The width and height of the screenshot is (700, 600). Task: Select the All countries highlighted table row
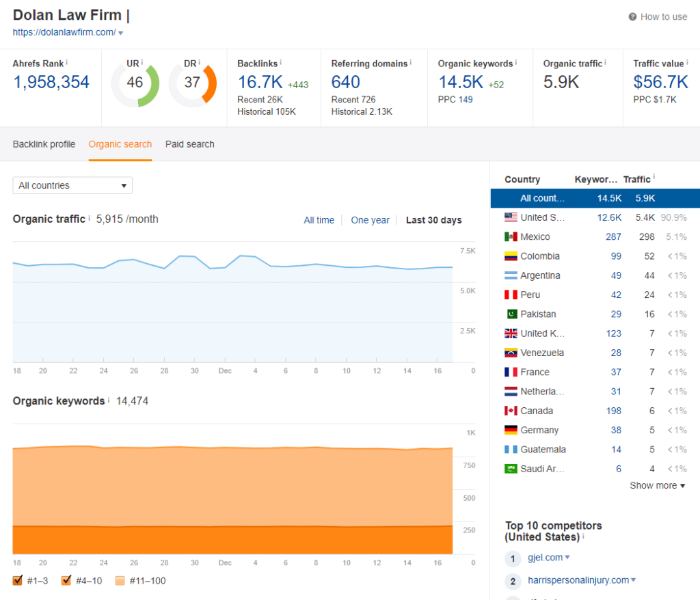pyautogui.click(x=595, y=198)
